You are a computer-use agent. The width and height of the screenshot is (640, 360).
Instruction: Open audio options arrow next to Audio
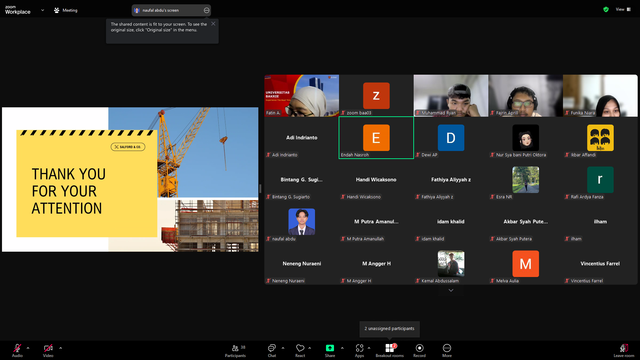pyautogui.click(x=28, y=348)
